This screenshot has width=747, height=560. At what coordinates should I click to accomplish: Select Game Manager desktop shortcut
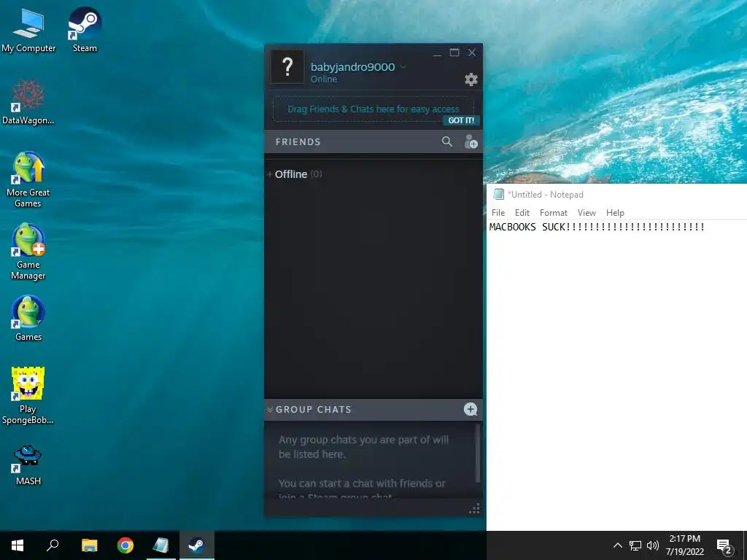click(x=28, y=252)
